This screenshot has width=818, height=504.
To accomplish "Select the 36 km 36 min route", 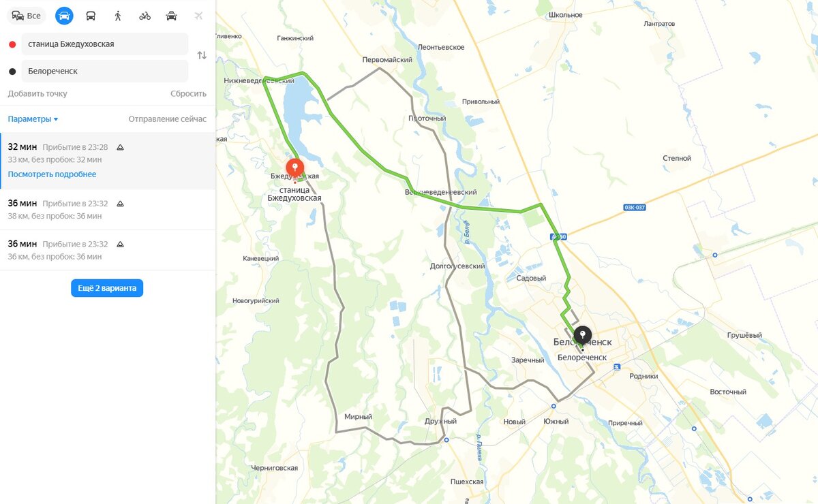I will click(108, 250).
